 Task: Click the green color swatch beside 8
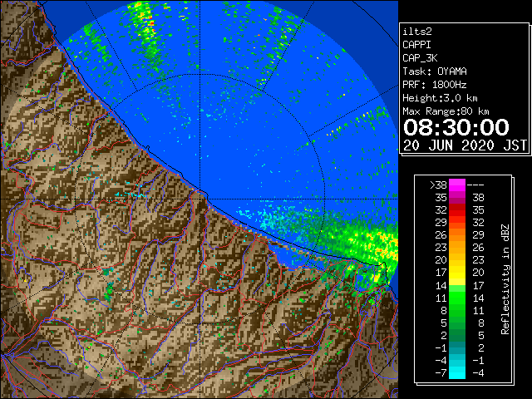[x=457, y=310]
